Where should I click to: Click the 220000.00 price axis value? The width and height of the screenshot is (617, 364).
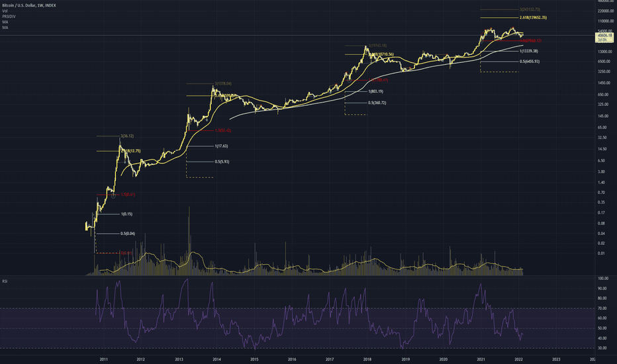[606, 11]
